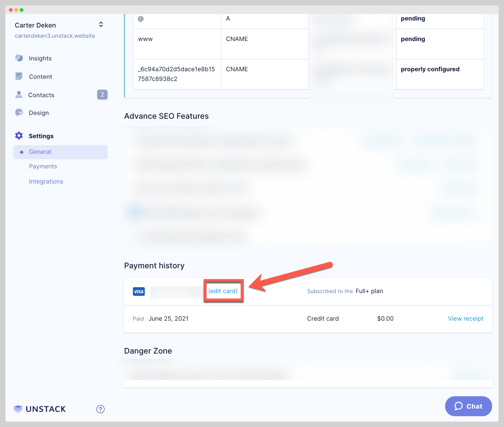Open the Chat support button

468,406
